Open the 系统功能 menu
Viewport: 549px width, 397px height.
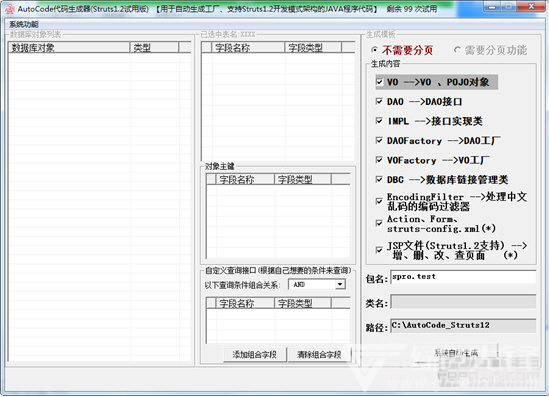point(24,24)
